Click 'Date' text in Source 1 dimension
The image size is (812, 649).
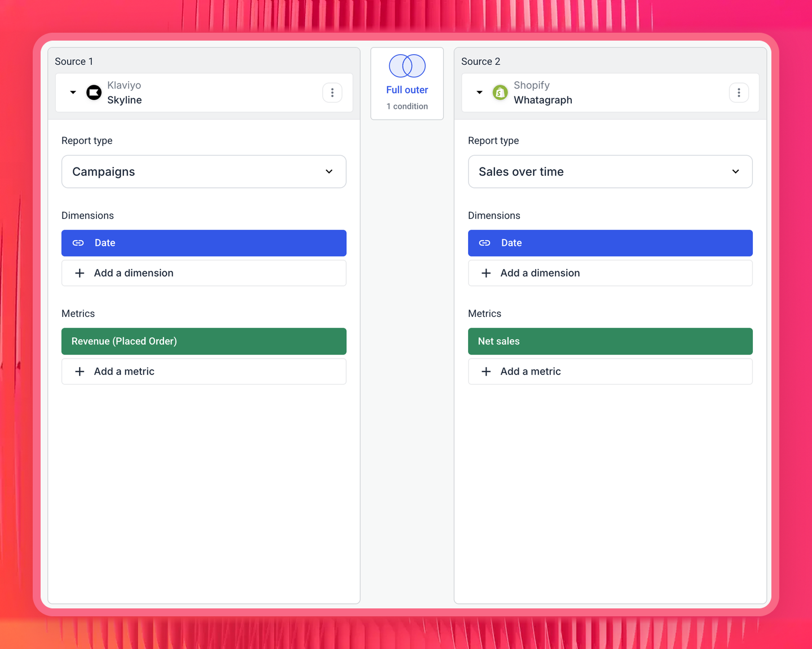(105, 243)
